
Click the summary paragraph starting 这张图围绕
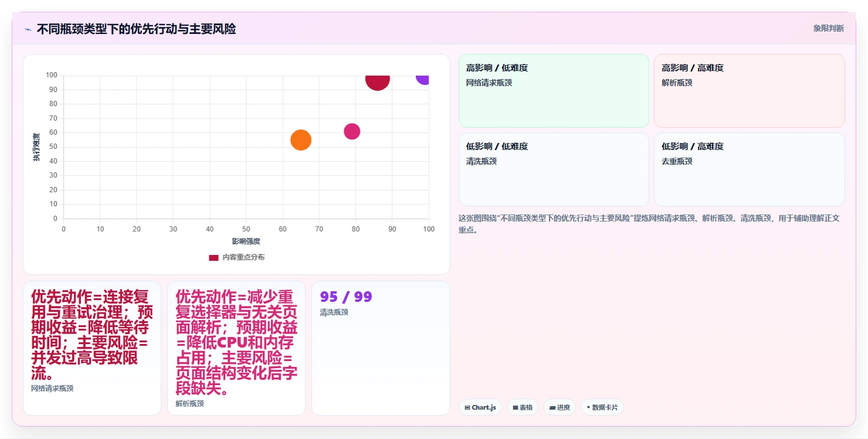649,224
